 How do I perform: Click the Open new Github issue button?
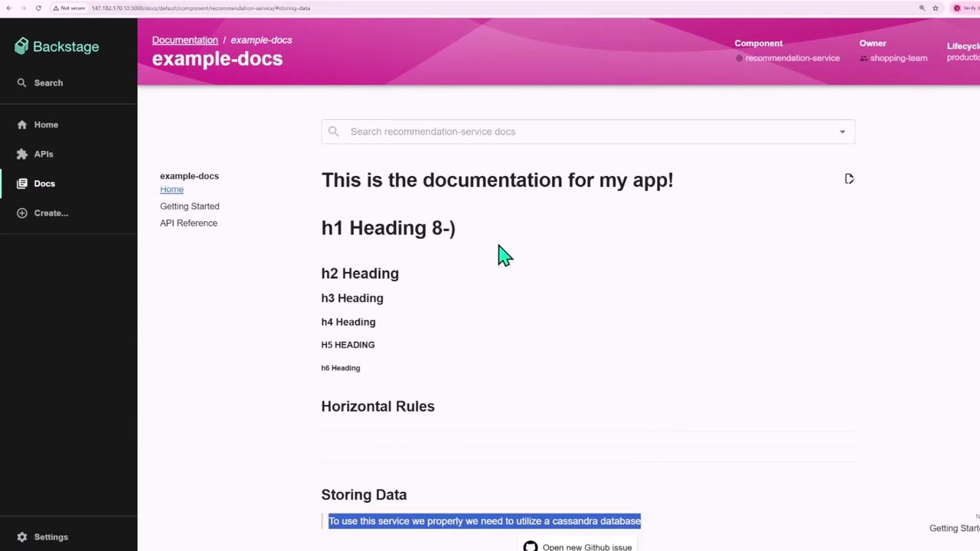(578, 546)
